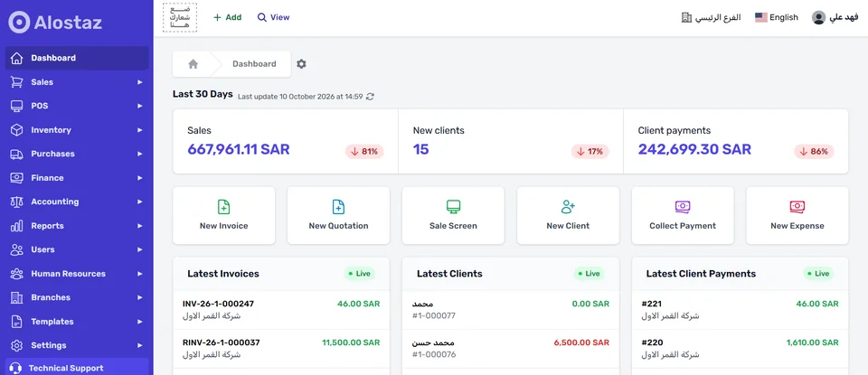This screenshot has height=375, width=868.
Task: Select main branch الفرع الرئيسي
Action: tap(711, 18)
